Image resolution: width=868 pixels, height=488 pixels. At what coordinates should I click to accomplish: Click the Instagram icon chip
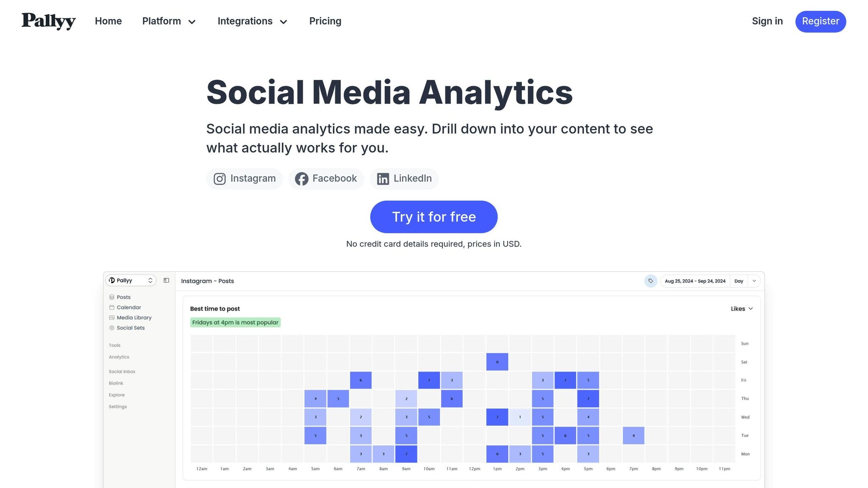pyautogui.click(x=244, y=179)
